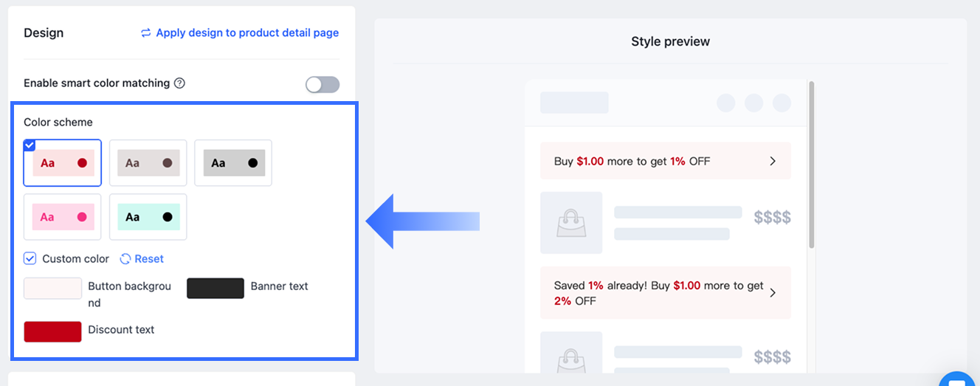Select the red-pink color scheme
The image size is (980, 386).
(63, 163)
